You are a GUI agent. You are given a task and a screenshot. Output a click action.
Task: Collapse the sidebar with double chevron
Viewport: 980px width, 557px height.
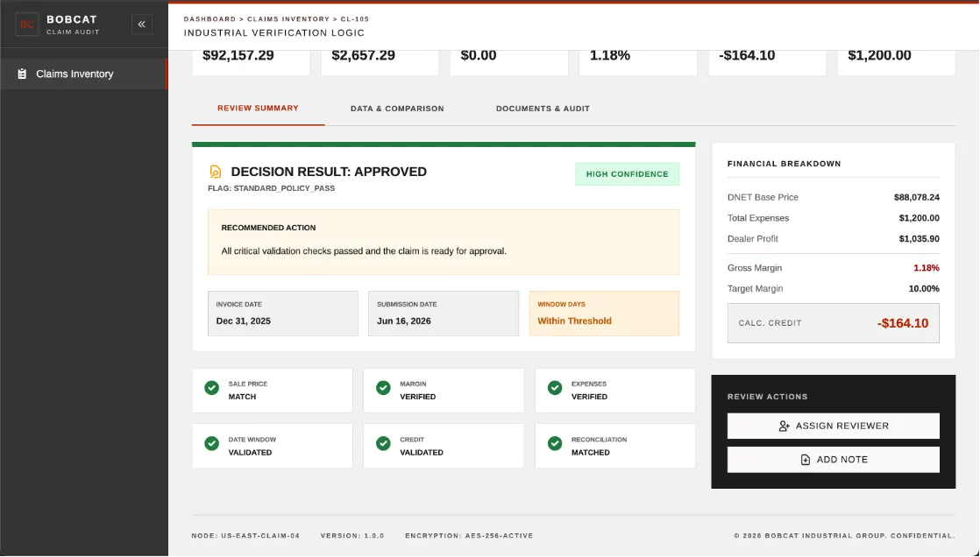(x=142, y=25)
